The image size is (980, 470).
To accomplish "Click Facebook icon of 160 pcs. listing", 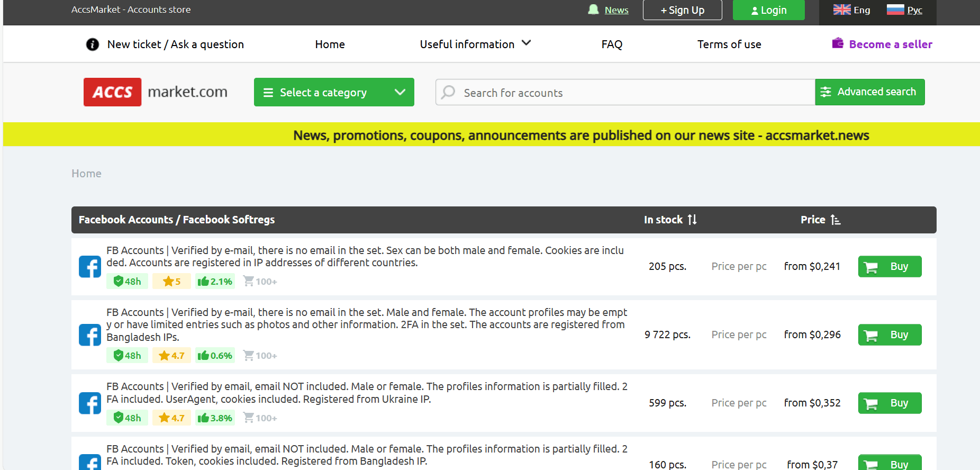I will coord(90,462).
